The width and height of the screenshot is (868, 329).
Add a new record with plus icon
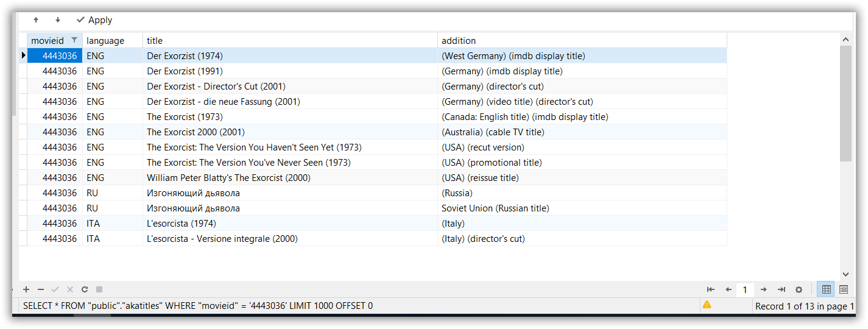26,289
